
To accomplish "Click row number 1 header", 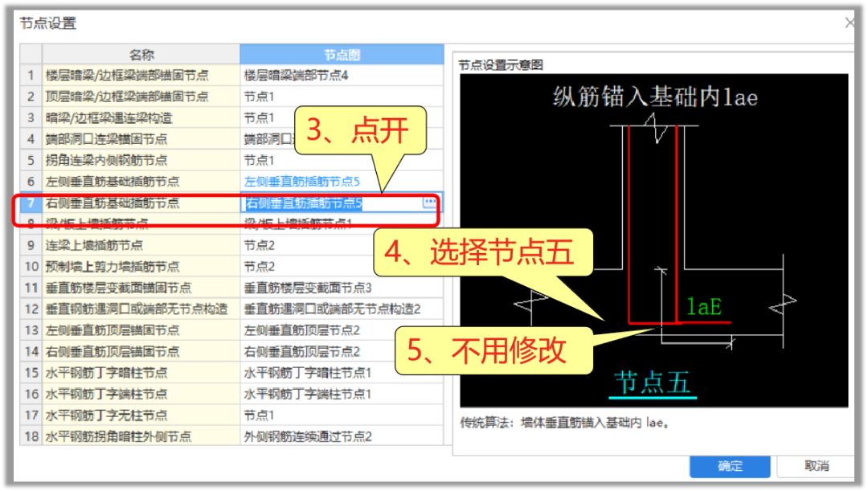I will tap(31, 76).
